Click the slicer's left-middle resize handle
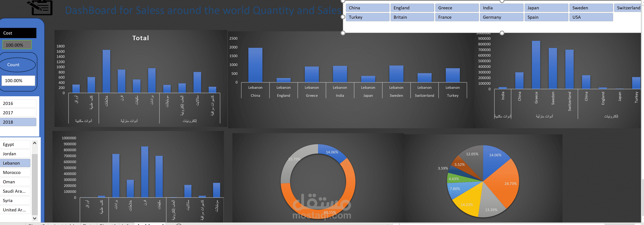This screenshot has width=644, height=225. click(343, 17)
